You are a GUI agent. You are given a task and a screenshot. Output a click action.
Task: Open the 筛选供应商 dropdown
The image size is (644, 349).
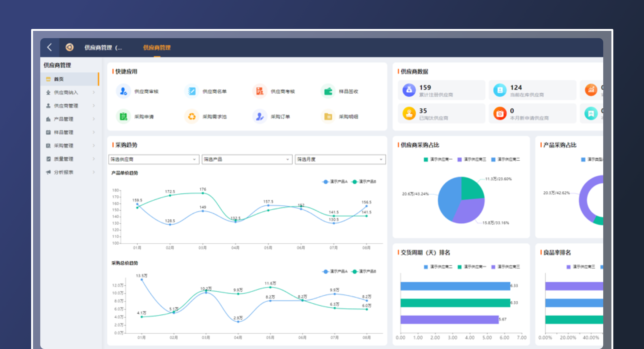pos(154,159)
